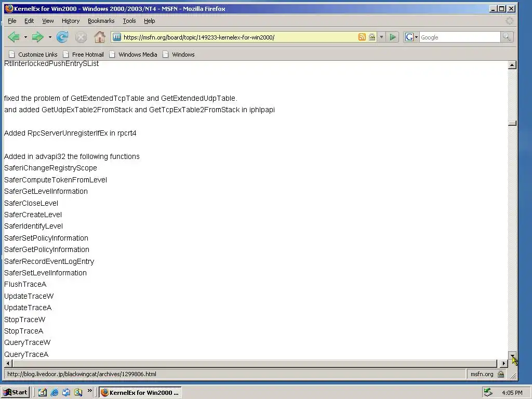The image size is (532, 399).
Task: Select KernelEx for Win2000 taskbar button
Action: (x=140, y=393)
